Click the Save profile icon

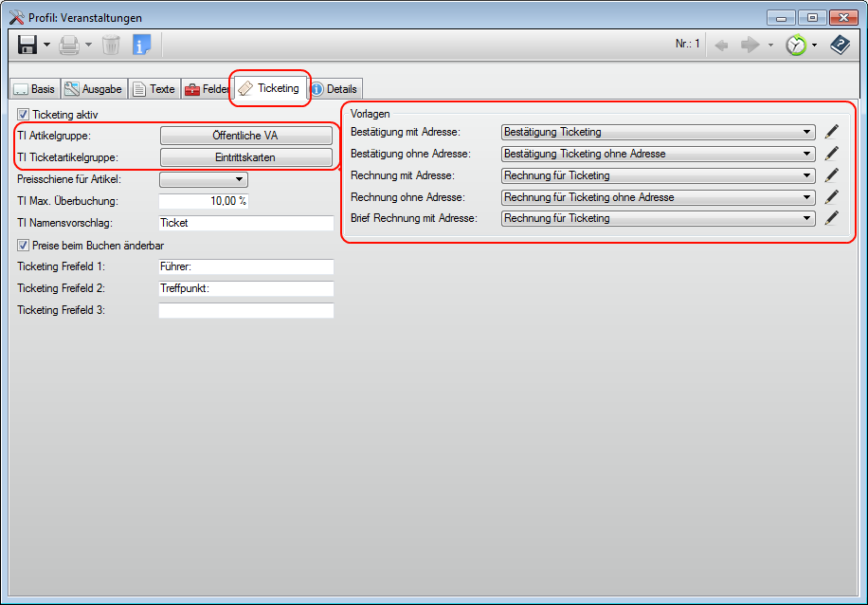26,44
